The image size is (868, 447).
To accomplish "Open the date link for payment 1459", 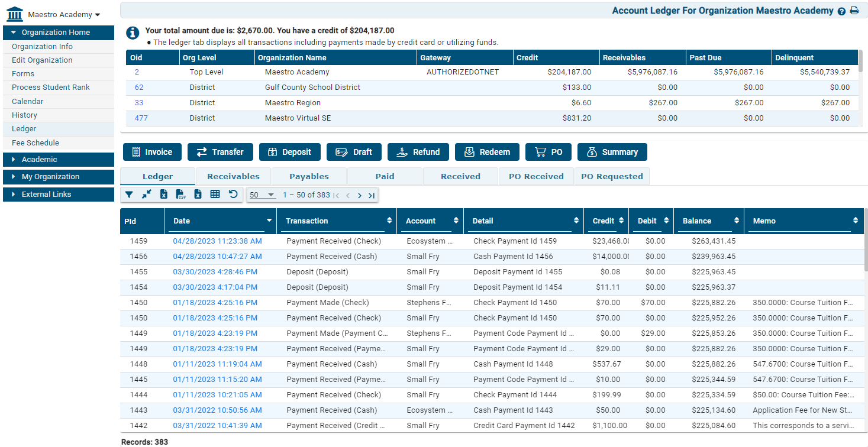I will click(x=217, y=241).
